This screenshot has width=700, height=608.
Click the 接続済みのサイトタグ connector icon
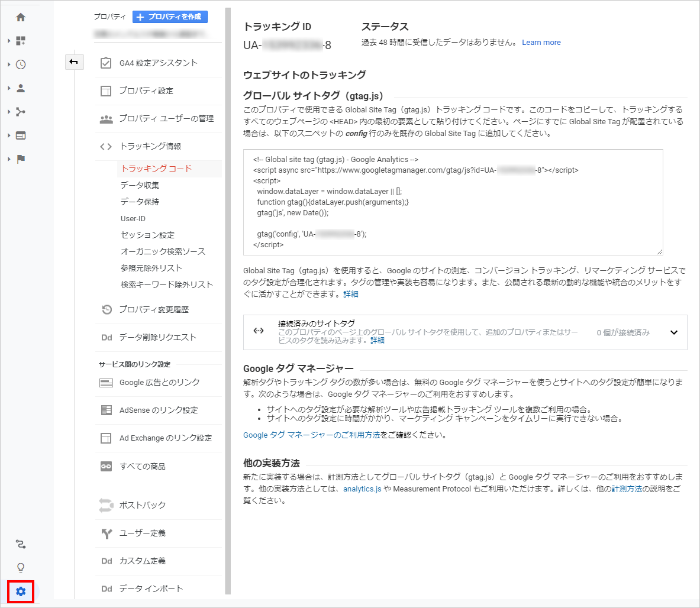coord(259,331)
